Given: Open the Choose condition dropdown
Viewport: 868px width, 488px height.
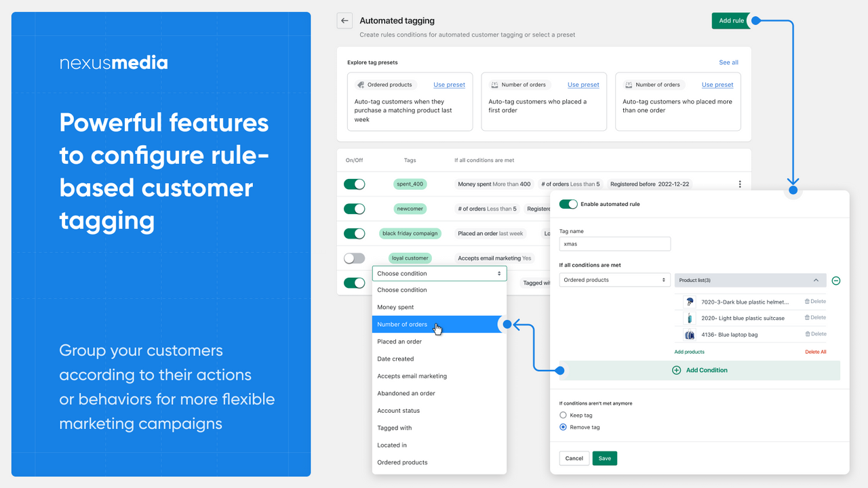Looking at the screenshot, I should (439, 273).
